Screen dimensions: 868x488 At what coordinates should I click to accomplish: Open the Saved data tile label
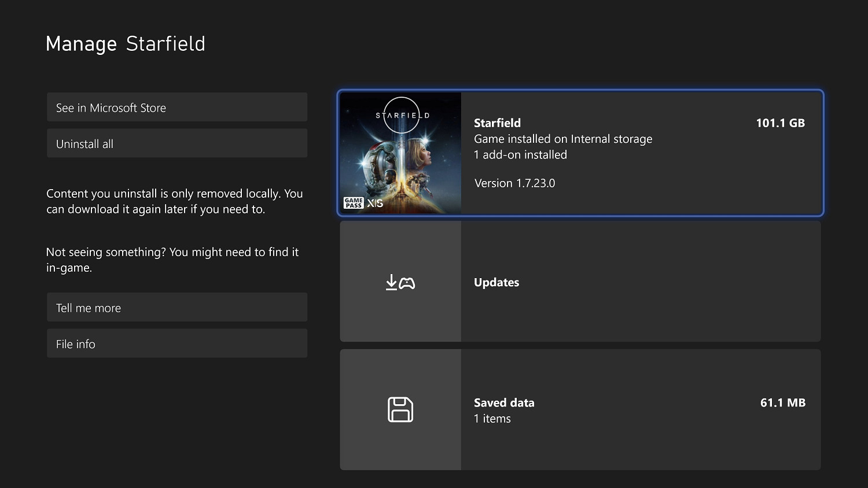point(504,402)
